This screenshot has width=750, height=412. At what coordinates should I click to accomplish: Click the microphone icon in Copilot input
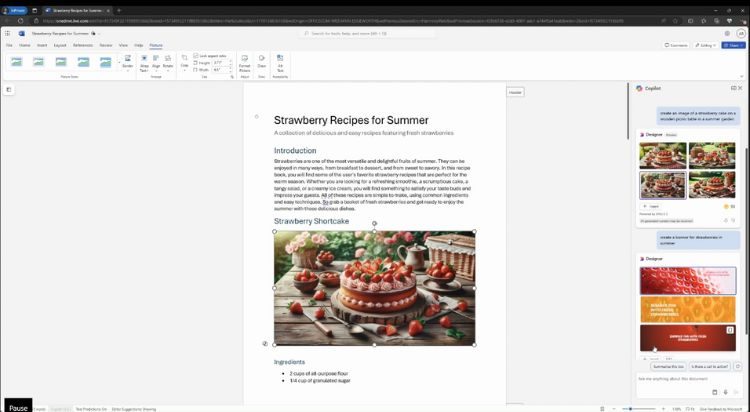click(x=725, y=392)
